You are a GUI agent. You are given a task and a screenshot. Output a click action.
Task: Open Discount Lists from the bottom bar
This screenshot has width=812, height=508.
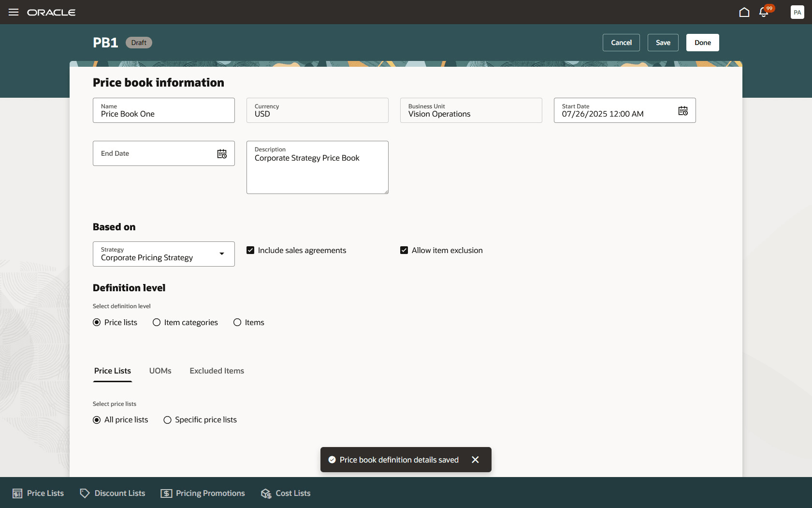click(x=112, y=493)
